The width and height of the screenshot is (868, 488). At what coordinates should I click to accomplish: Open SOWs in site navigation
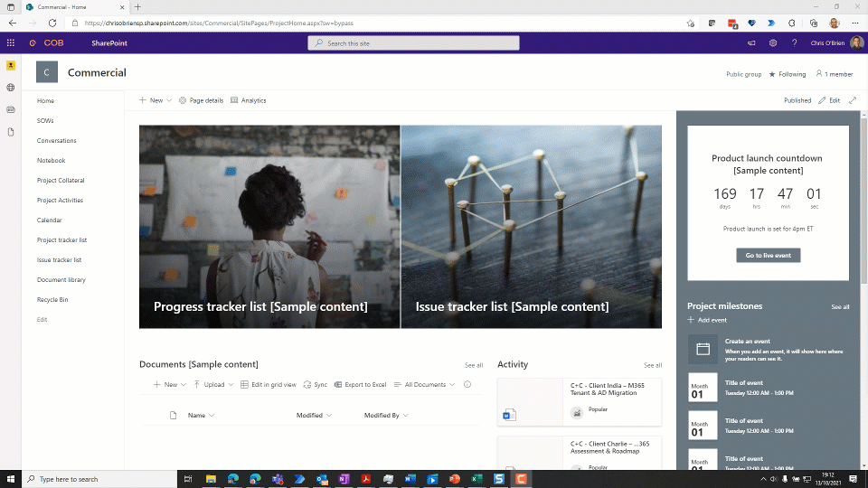tap(45, 120)
